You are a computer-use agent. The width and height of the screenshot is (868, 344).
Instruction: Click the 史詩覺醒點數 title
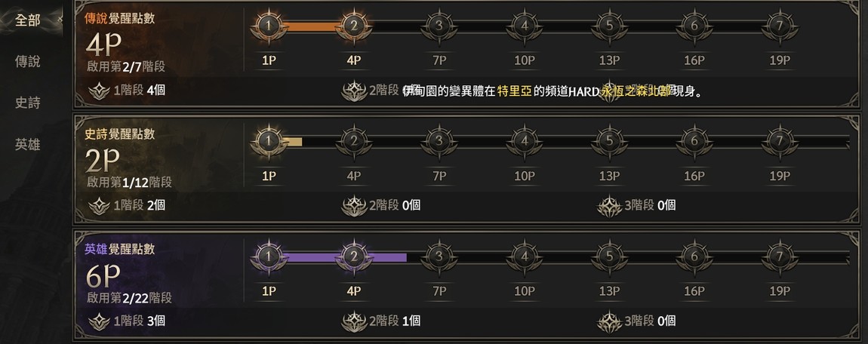tap(119, 134)
